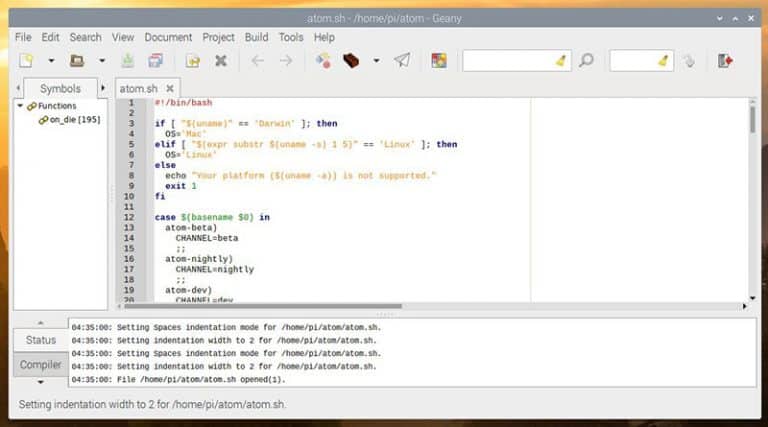Viewport: 768px width, 427px height.
Task: Open the new file template dropdown arrow
Action: coord(51,61)
